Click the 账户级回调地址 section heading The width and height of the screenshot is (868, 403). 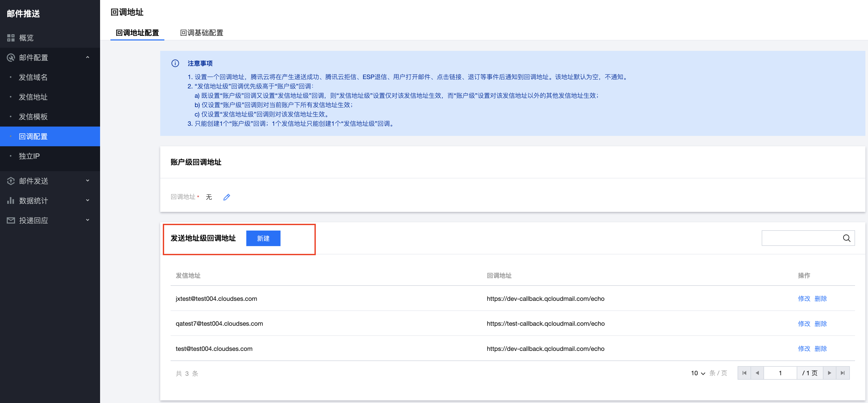[196, 162]
